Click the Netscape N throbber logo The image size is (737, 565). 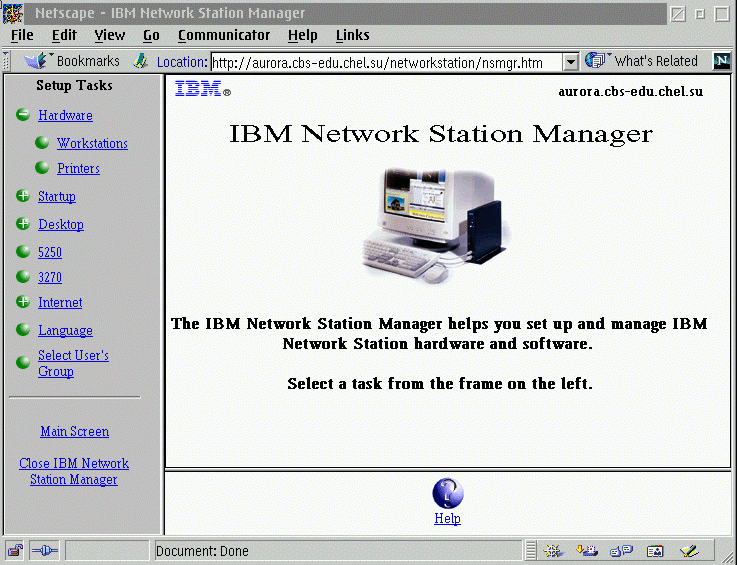tap(721, 61)
